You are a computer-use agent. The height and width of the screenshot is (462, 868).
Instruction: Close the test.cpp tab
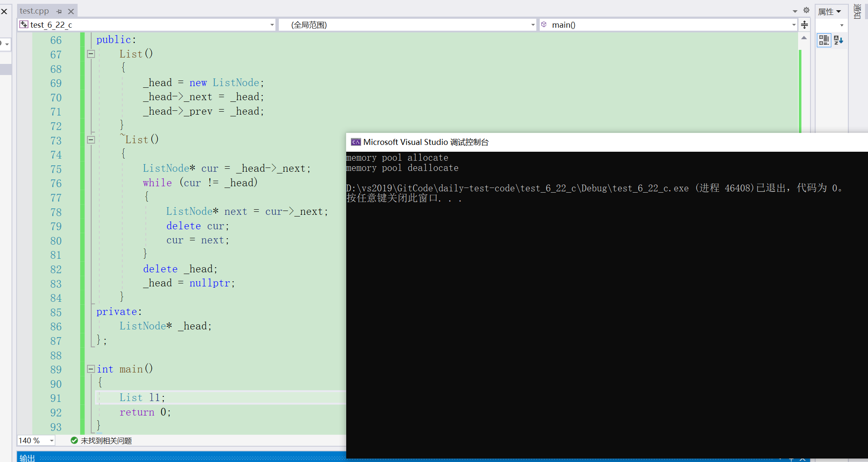71,12
